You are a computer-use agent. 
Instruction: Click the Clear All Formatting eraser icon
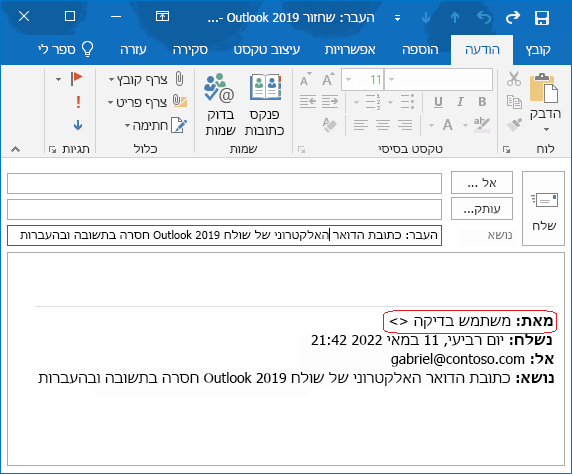coord(329,125)
